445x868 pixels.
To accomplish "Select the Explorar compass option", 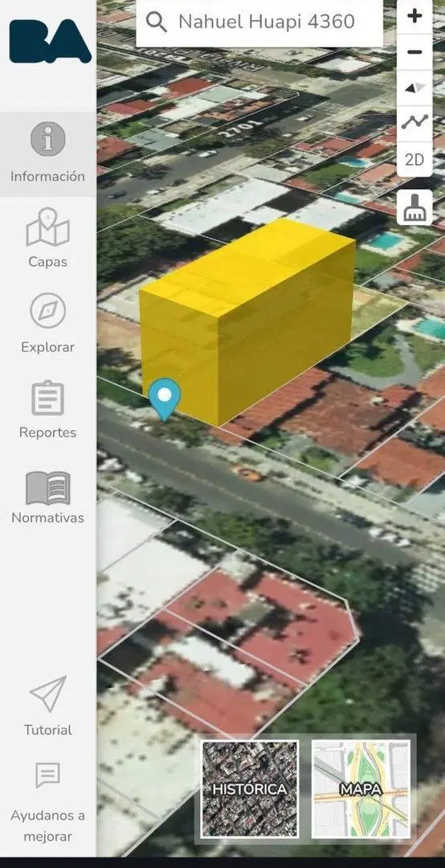I will point(47,324).
